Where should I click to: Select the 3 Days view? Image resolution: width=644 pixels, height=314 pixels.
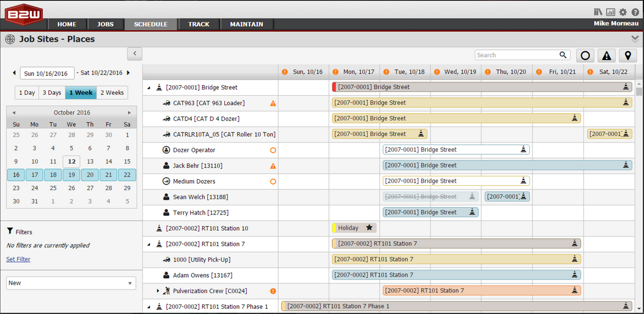tap(52, 93)
